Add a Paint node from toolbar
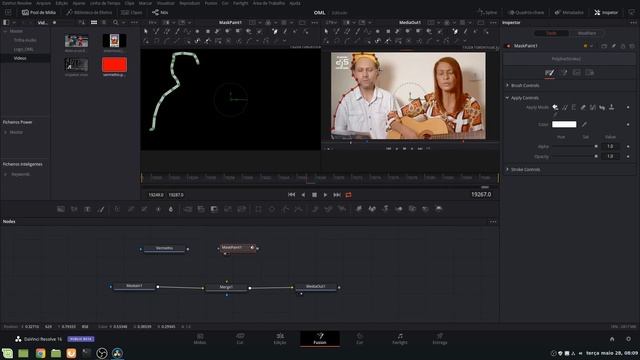Image resolution: width=640 pixels, height=360 pixels. point(101,209)
